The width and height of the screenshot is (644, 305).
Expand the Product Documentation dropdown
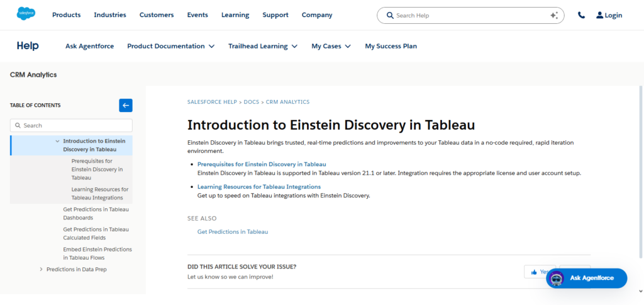tap(171, 46)
